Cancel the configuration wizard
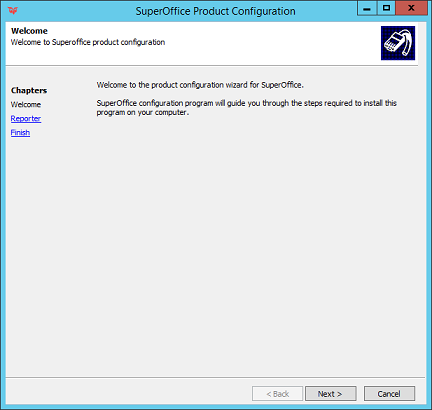Image resolution: width=432 pixels, height=410 pixels. tap(389, 394)
